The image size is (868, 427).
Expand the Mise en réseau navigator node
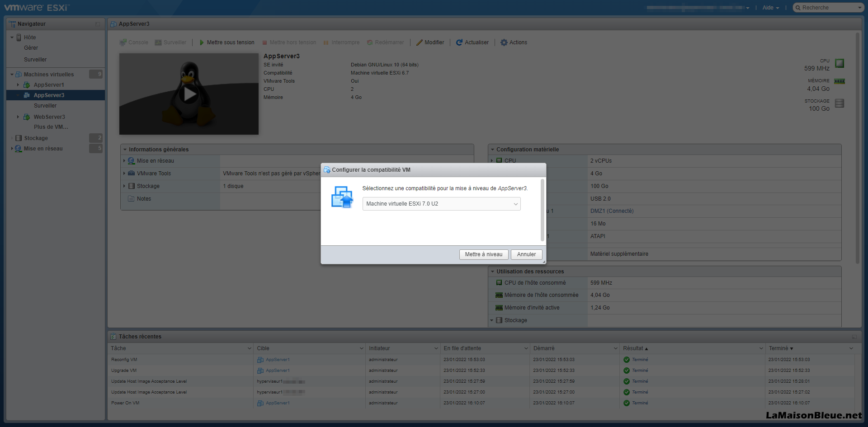(x=12, y=149)
